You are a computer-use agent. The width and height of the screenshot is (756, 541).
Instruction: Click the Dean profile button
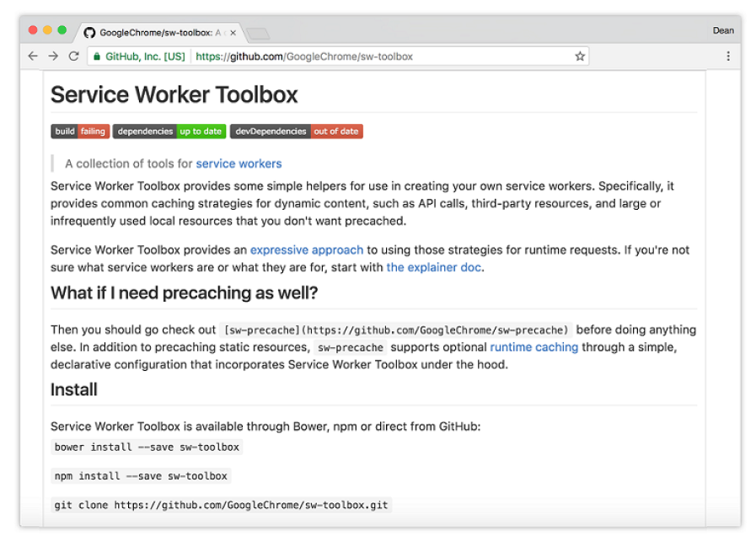[723, 30]
